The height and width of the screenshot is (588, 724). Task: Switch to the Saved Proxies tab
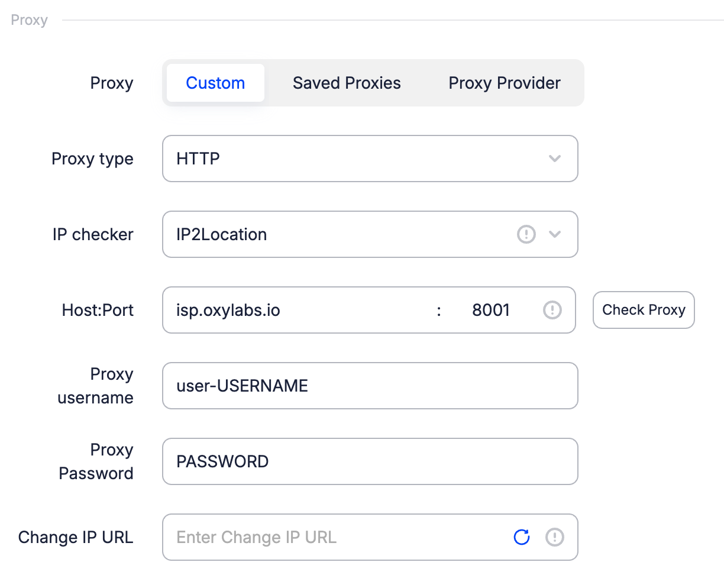coord(347,83)
